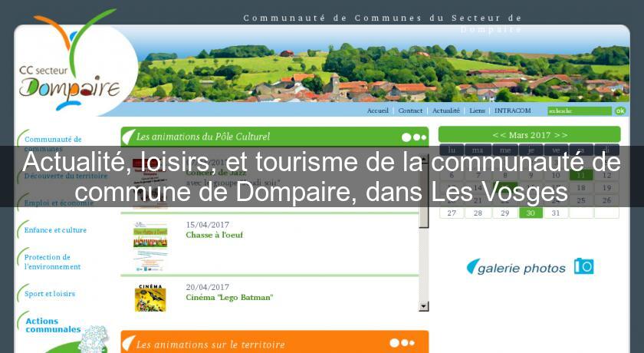Click Chasse à l'oeuf event title
The width and height of the screenshot is (644, 353).
(214, 235)
